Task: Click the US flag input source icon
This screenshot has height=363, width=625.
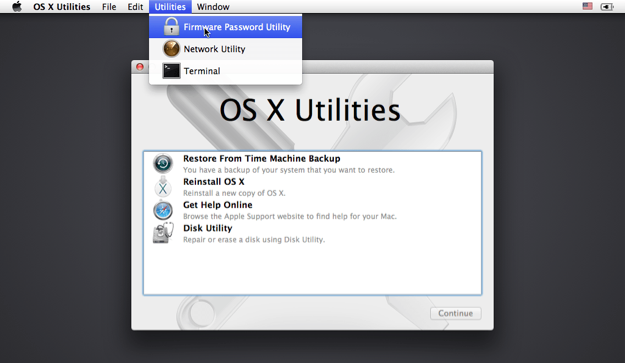Action: click(587, 6)
